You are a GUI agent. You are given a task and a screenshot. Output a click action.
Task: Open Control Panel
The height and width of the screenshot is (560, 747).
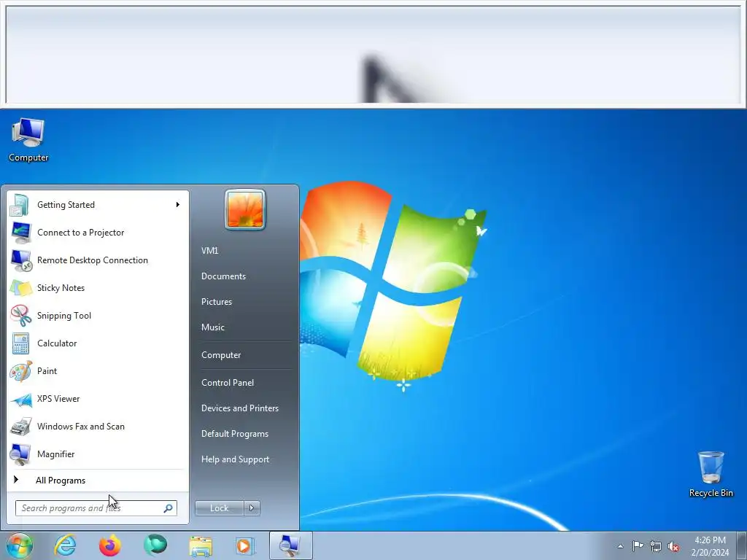click(228, 383)
